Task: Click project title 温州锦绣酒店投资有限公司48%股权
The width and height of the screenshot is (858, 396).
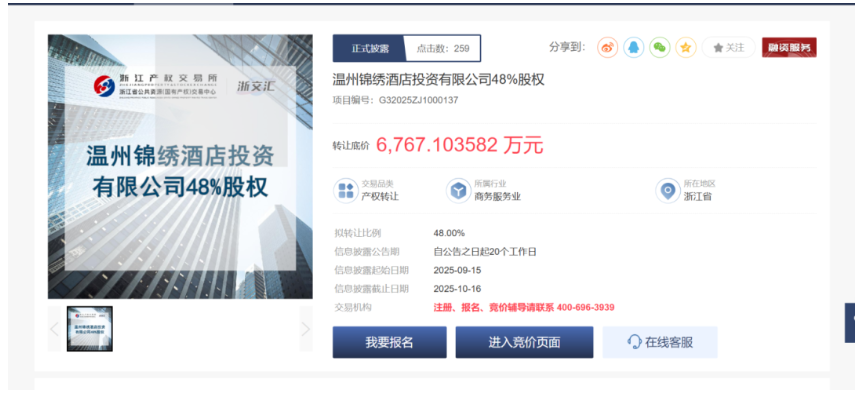Action: [438, 80]
